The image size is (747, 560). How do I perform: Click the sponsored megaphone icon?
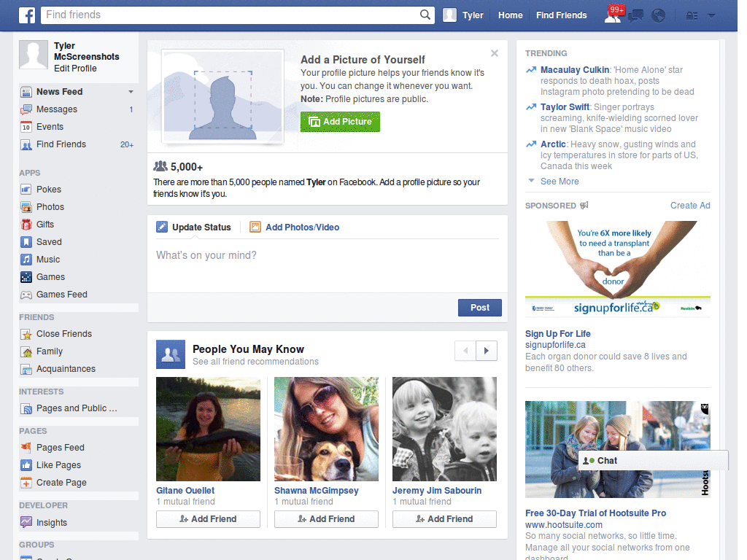pos(584,205)
